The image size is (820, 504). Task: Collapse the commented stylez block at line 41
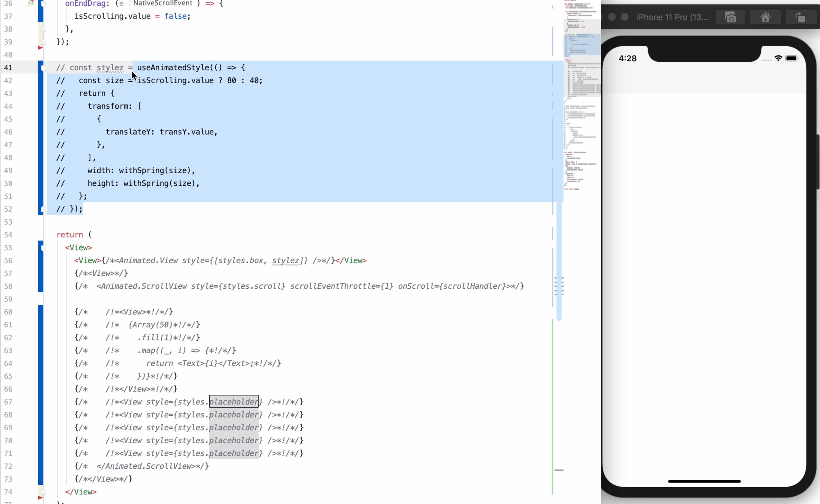click(44, 68)
